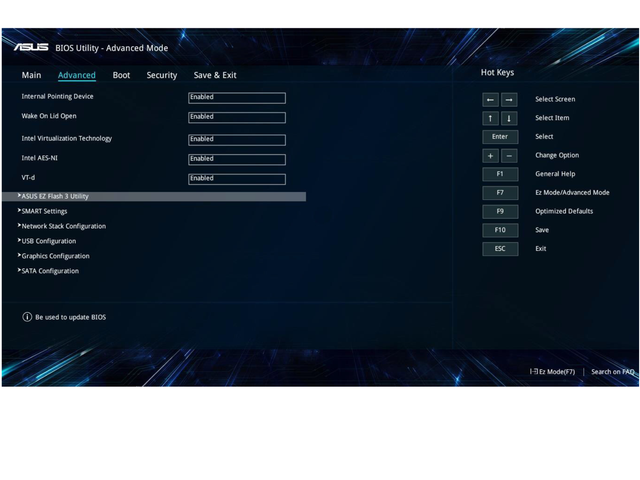Click the left arrow hot key
640x480 pixels.
coord(490,100)
